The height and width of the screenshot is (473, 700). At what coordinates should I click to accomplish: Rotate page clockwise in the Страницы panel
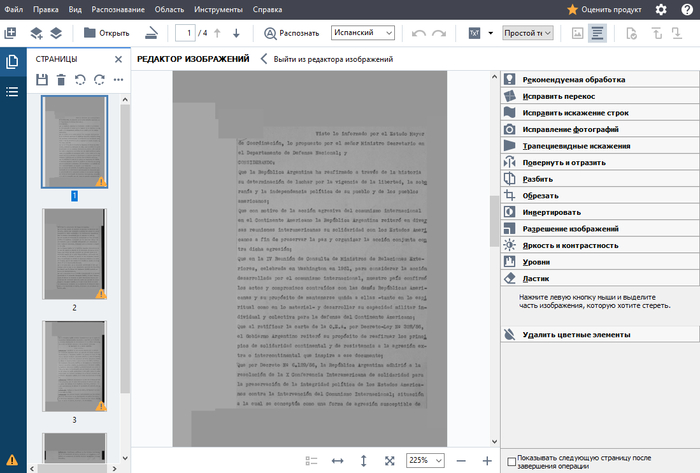99,79
